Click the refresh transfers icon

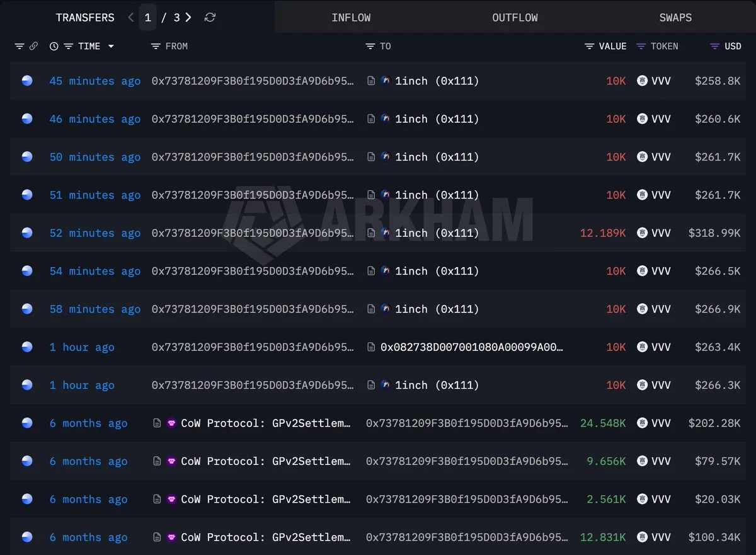point(210,18)
